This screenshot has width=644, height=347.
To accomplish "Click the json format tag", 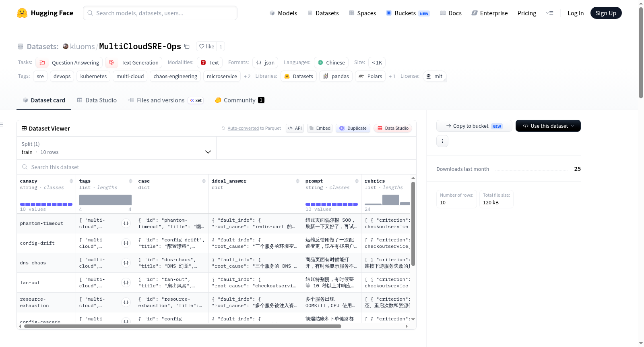I will click(x=265, y=62).
